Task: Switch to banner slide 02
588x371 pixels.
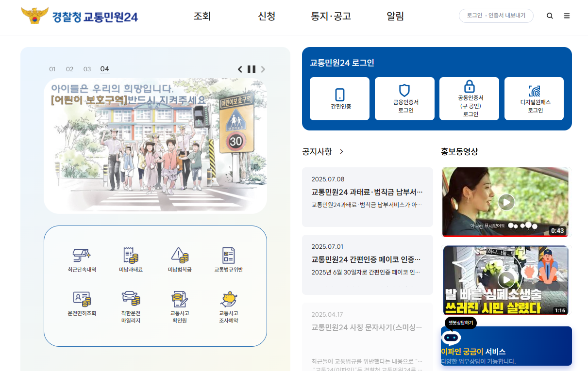Action: pos(70,69)
